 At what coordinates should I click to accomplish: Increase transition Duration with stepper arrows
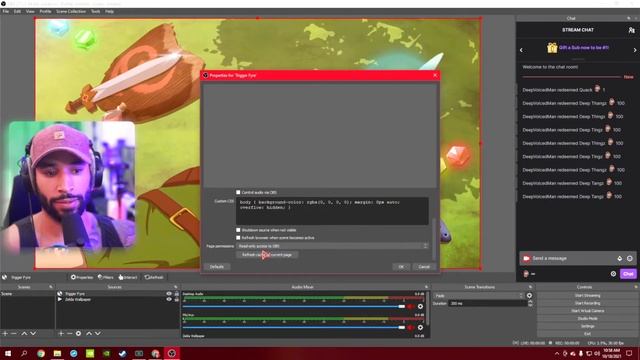click(530, 302)
